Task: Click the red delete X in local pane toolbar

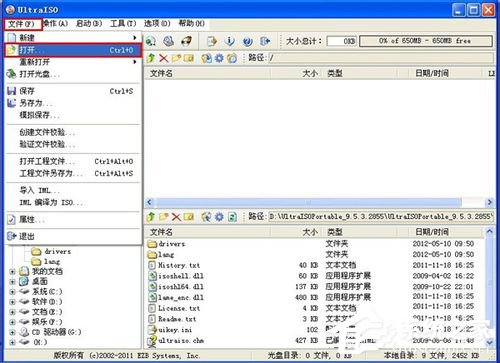Action: tap(176, 217)
